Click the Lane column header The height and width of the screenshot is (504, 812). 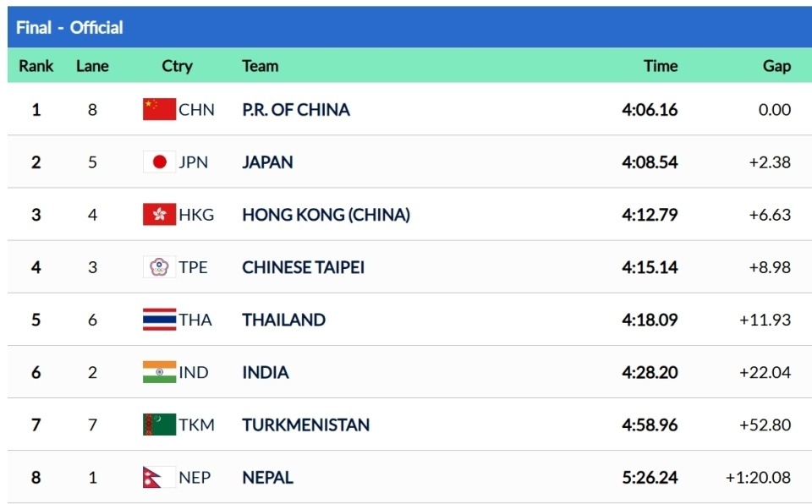click(92, 66)
